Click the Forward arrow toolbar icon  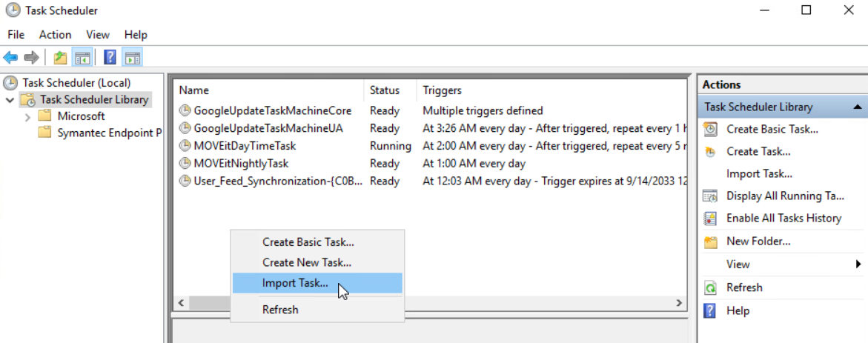32,57
